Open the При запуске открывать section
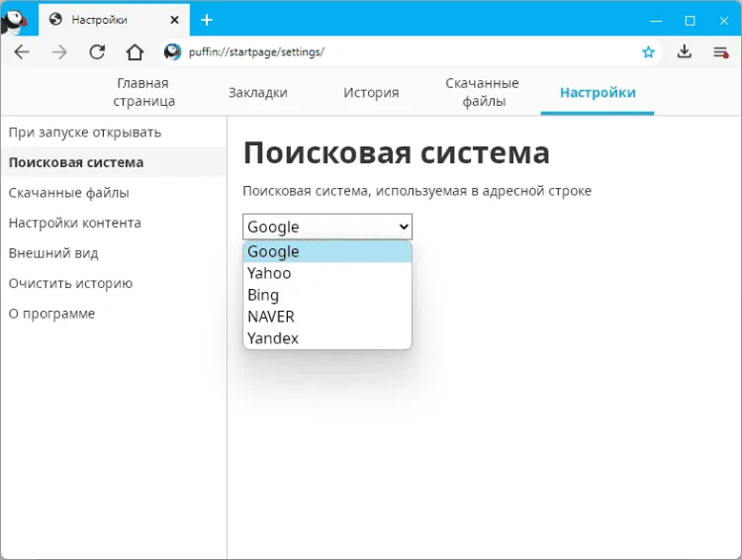The height and width of the screenshot is (560, 742). click(114, 132)
